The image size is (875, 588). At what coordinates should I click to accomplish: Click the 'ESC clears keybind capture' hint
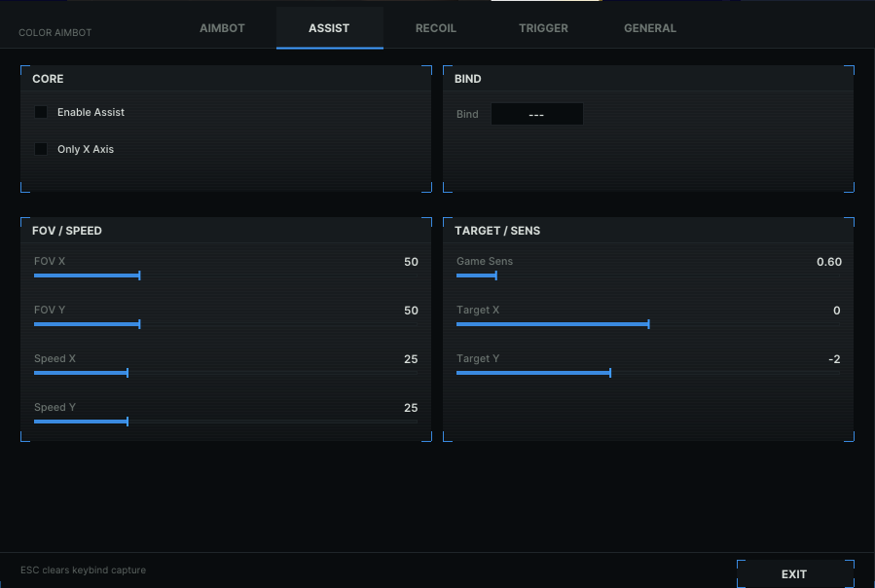(x=83, y=570)
